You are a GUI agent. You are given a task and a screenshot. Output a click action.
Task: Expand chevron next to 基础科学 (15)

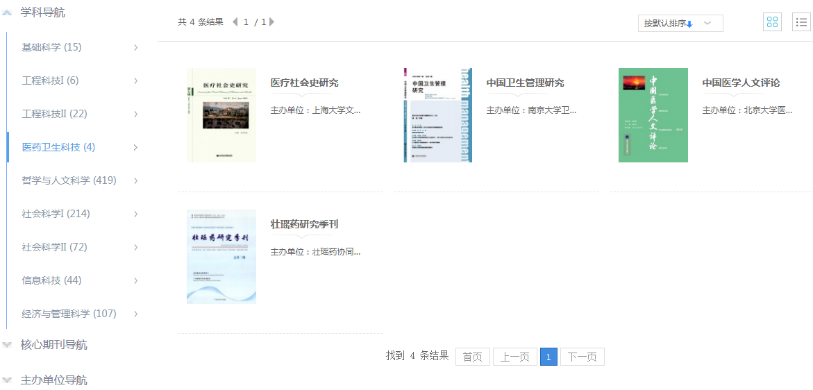[136, 48]
